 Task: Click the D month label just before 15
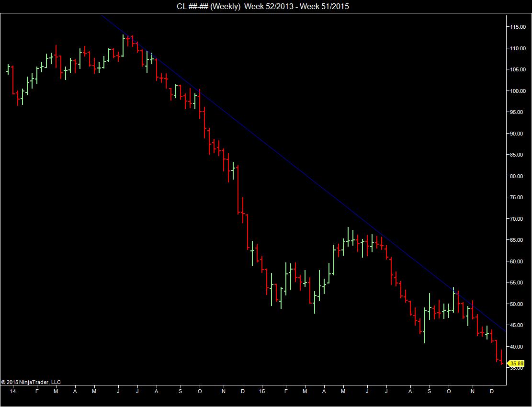click(243, 391)
